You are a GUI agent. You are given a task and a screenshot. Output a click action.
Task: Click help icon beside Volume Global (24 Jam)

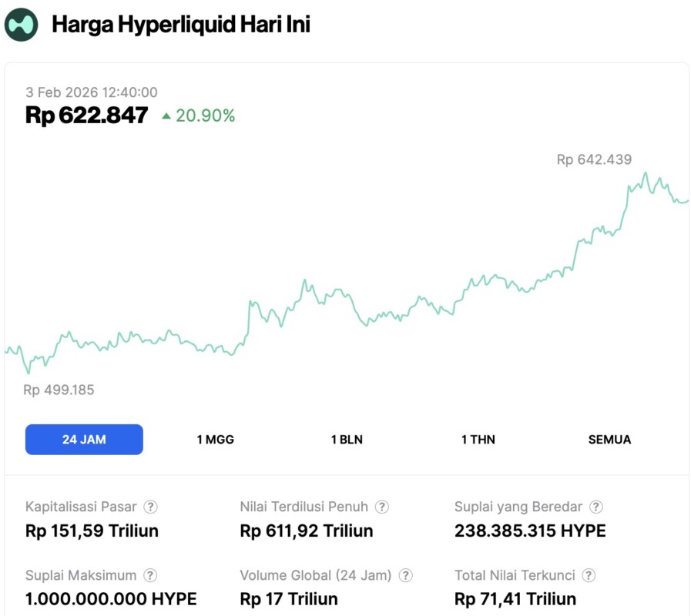click(406, 575)
